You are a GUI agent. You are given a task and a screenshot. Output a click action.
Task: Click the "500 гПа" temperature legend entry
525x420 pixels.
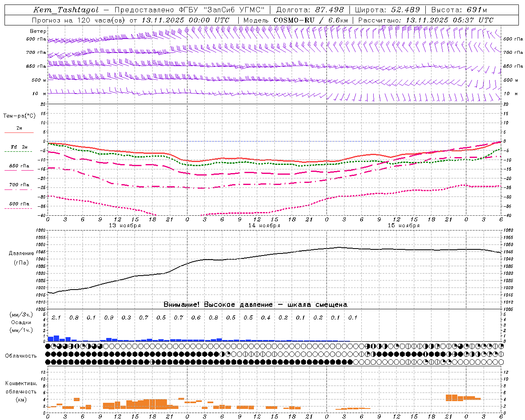[19, 204]
